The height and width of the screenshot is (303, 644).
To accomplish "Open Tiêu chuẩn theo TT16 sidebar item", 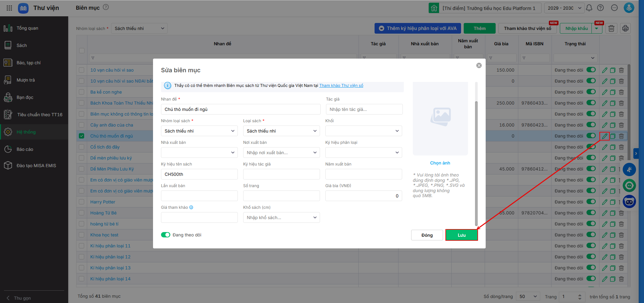I will (34, 115).
